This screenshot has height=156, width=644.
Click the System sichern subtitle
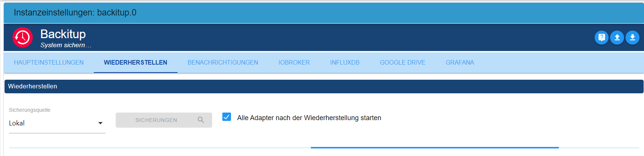66,45
